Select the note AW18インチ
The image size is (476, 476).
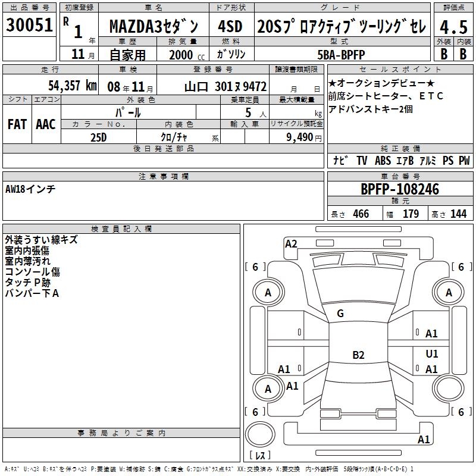pos(30,189)
